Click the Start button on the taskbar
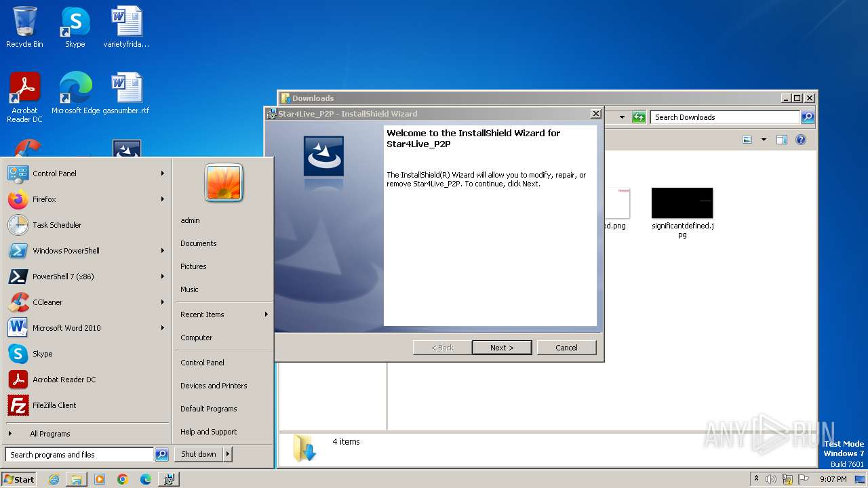 (x=19, y=479)
